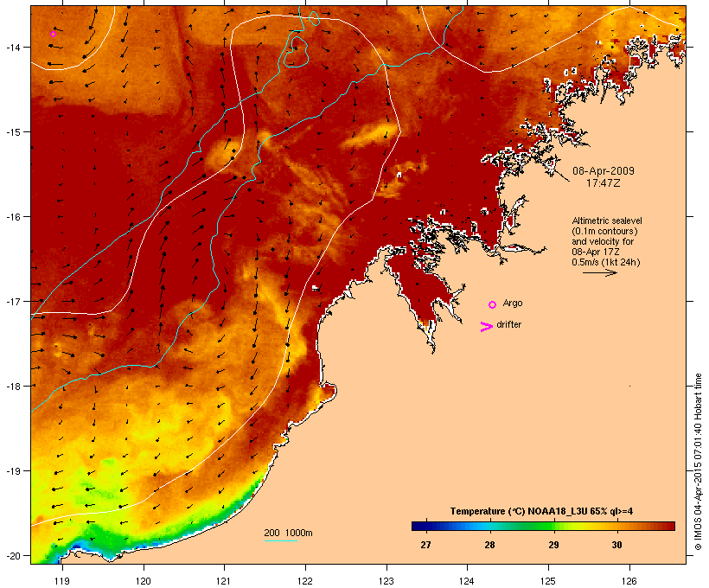Image resolution: width=709 pixels, height=588 pixels.
Task: Click the colorbar tick label '28'
Action: pyautogui.click(x=489, y=545)
